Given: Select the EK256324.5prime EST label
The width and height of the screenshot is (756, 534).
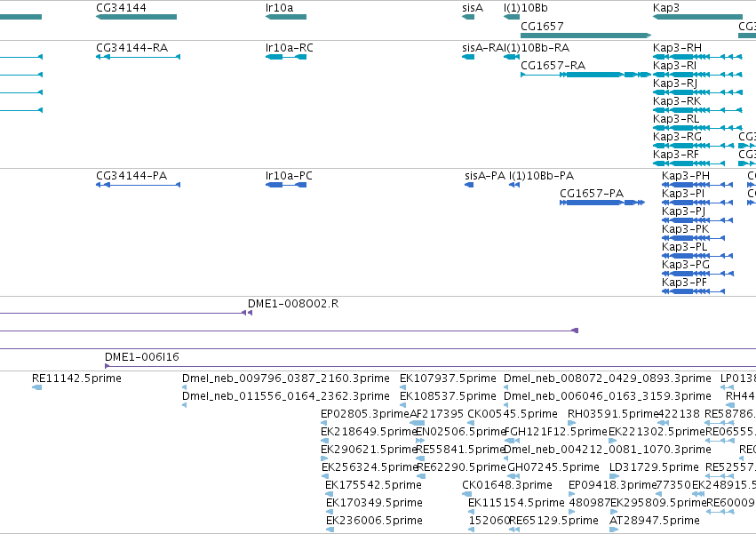Looking at the screenshot, I should coord(370,467).
